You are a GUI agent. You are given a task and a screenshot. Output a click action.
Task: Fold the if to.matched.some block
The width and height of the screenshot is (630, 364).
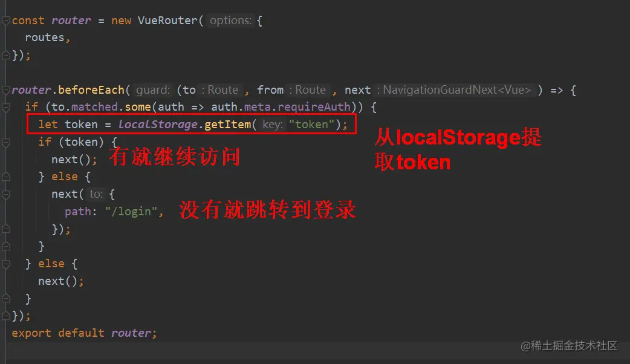pyautogui.click(x=5, y=107)
